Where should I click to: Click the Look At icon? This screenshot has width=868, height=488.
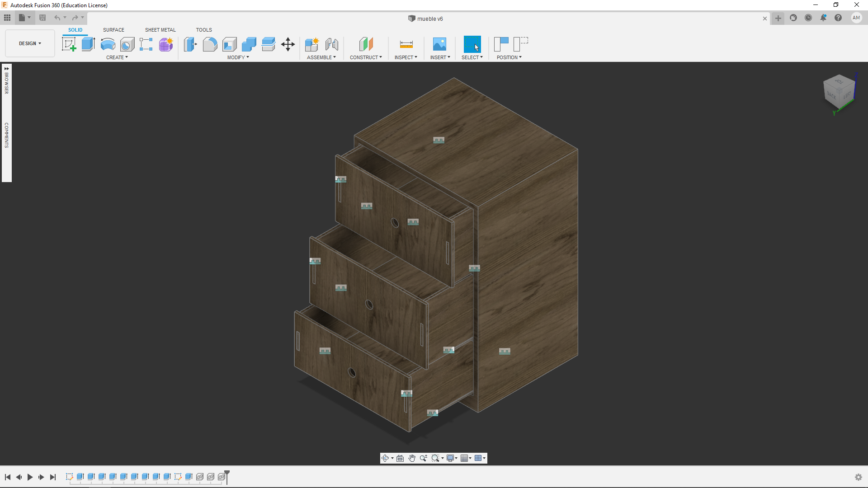click(400, 458)
